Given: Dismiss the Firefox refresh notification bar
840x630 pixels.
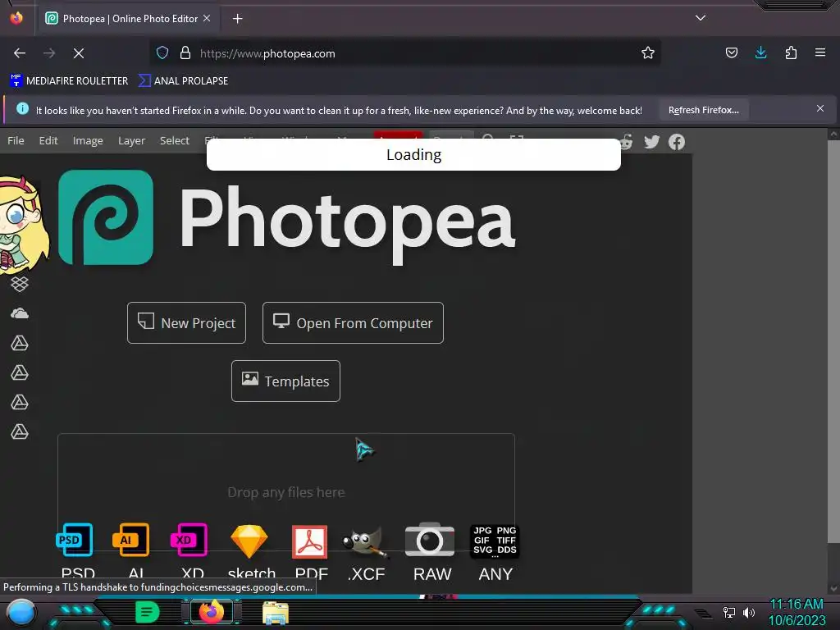Looking at the screenshot, I should 820,109.
